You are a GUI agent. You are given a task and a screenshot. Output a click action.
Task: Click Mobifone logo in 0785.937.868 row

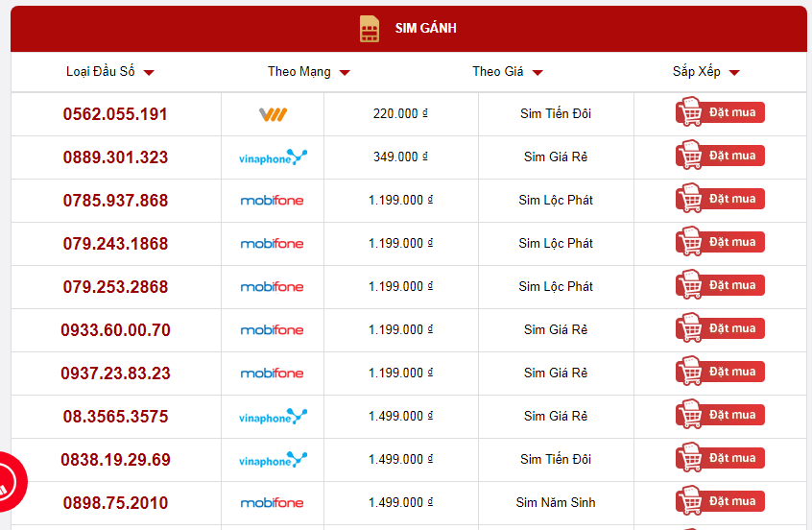pos(272,201)
